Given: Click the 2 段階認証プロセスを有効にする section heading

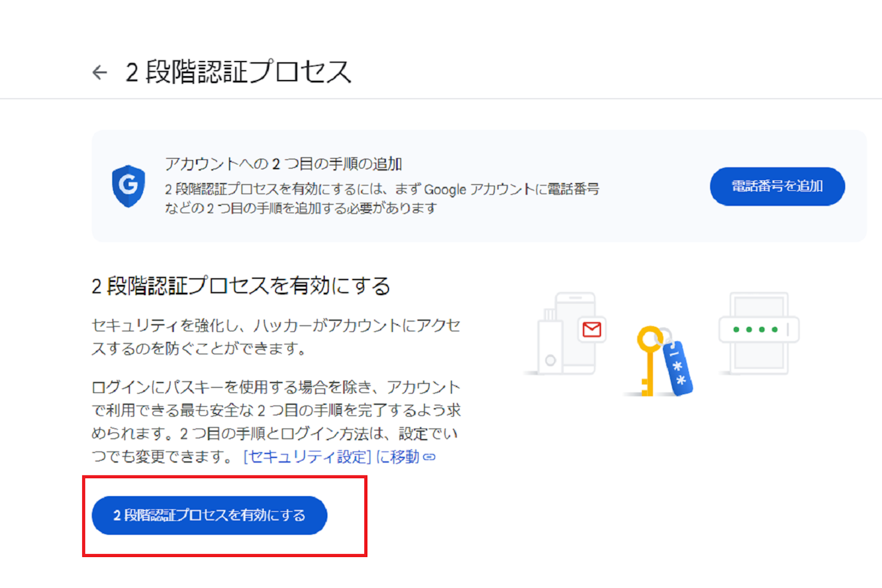Looking at the screenshot, I should pyautogui.click(x=241, y=286).
